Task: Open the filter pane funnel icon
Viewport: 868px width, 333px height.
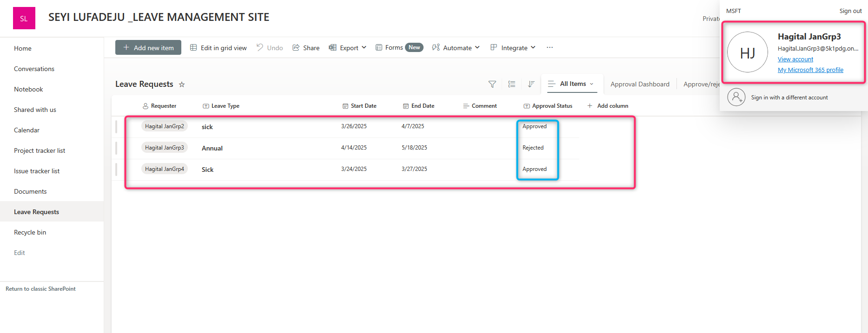Action: [x=492, y=84]
